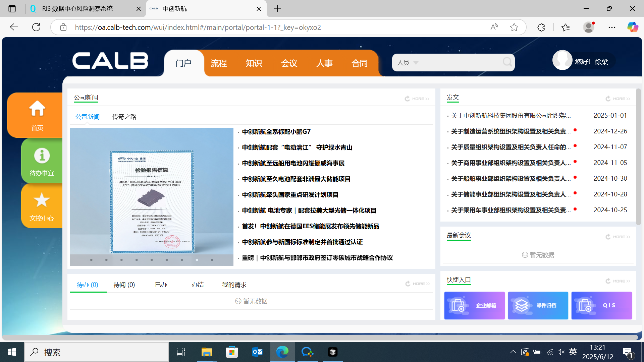
Task: Open news 中创新航全系标配小鹏G7
Action: (x=276, y=132)
